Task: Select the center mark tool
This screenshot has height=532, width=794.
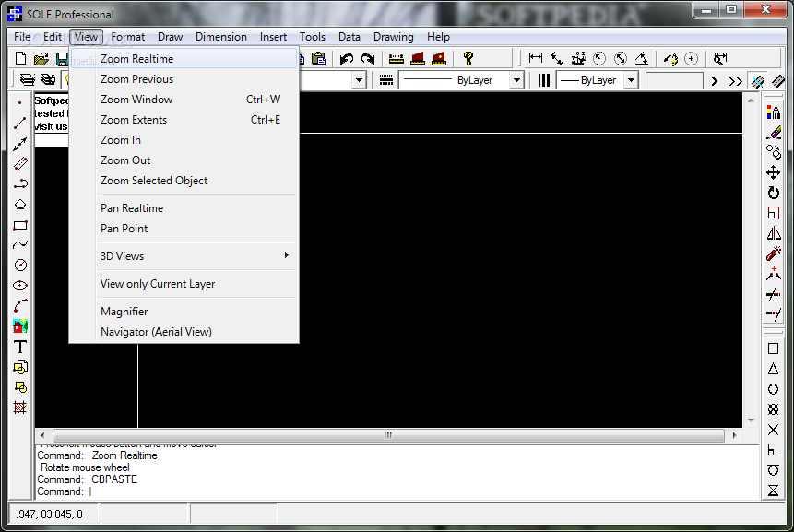Action: point(692,59)
